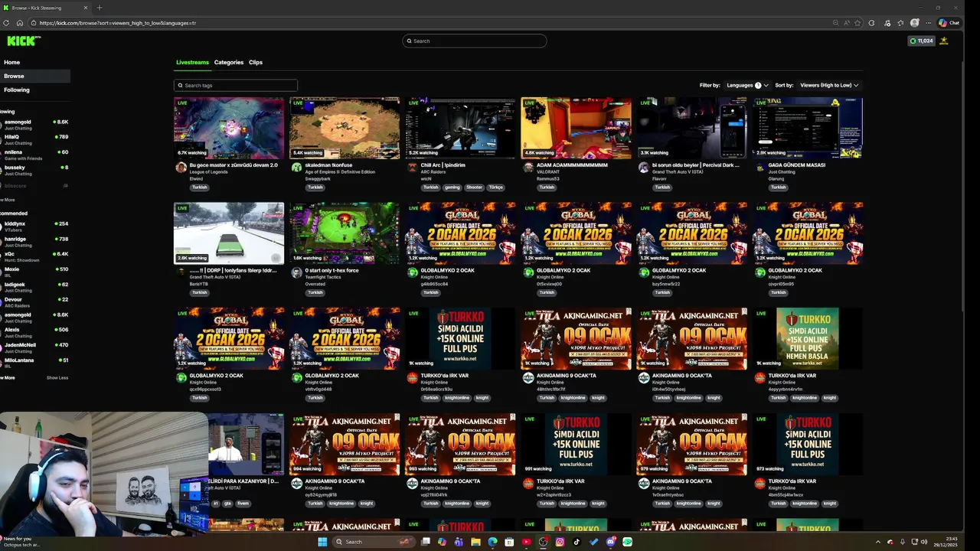980x551 pixels.
Task: Open Task View from taskbar
Action: click(x=425, y=542)
